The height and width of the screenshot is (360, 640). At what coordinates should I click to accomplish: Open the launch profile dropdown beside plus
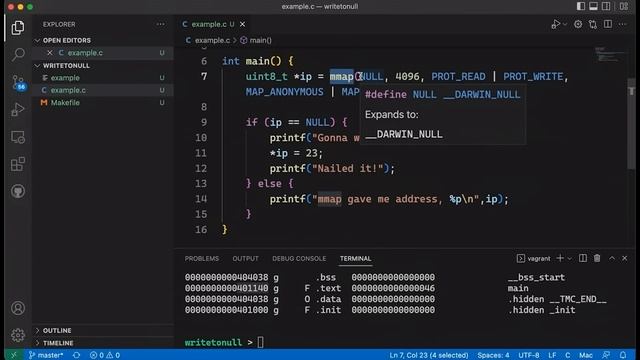570,258
